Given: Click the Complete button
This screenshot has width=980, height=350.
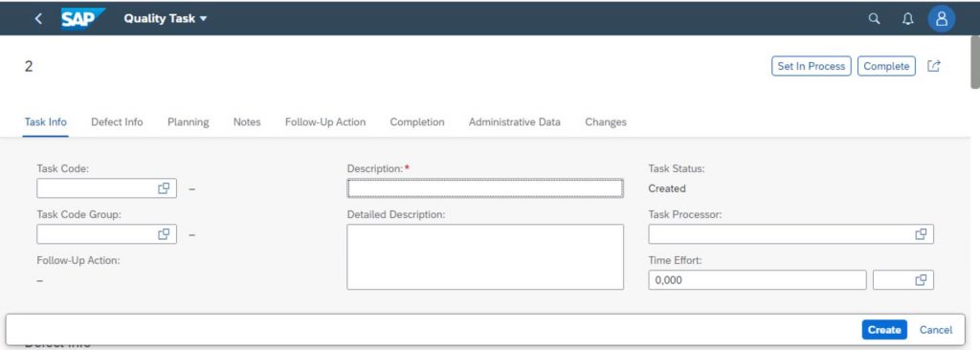Looking at the screenshot, I should [x=886, y=66].
